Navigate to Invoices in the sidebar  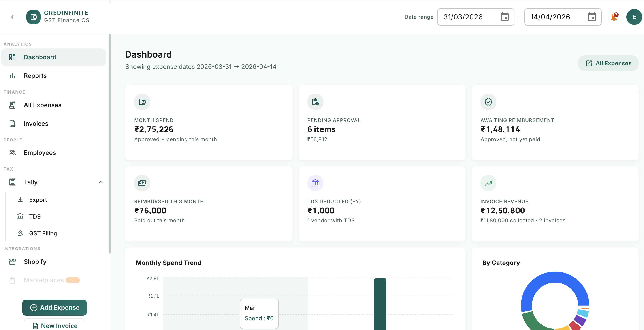(54, 123)
